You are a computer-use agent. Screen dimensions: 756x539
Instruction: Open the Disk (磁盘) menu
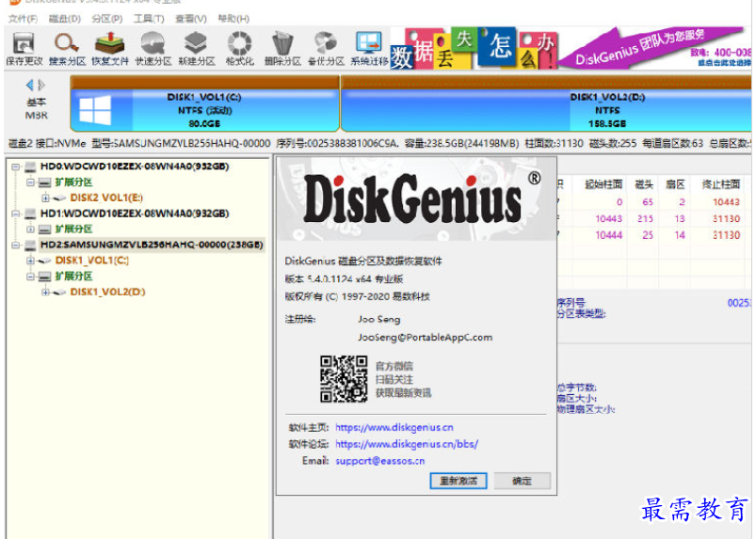(65, 19)
